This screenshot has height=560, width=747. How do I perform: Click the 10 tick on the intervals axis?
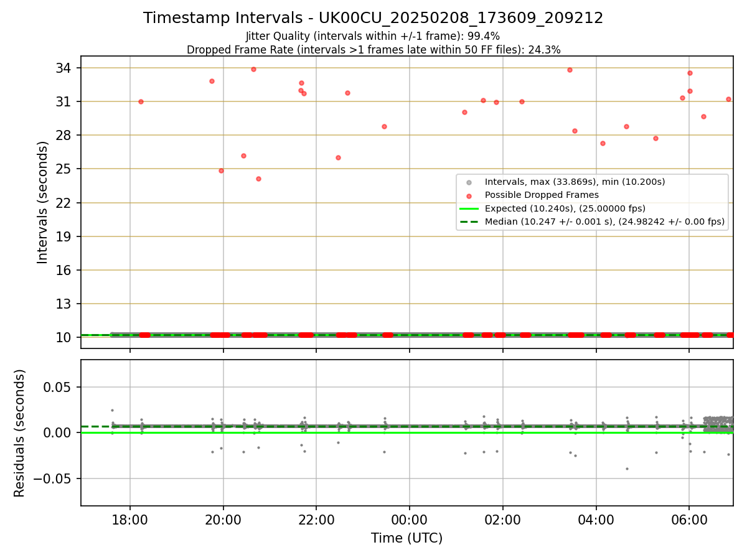pyautogui.click(x=65, y=337)
